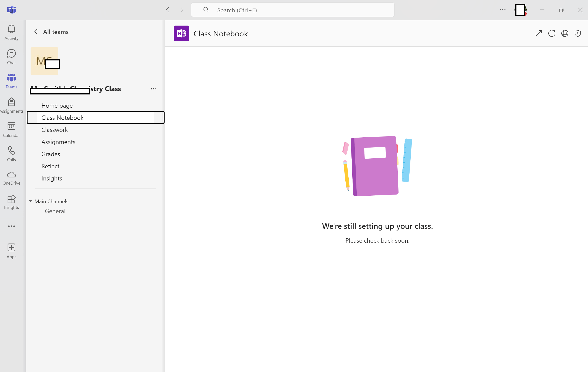Open Settings and more menu in title bar
Screen dimensions: 588x372
pos(503,10)
